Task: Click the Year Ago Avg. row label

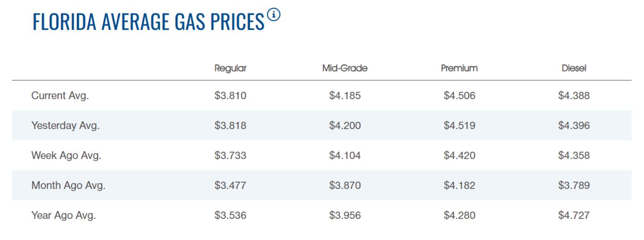Action: point(64,215)
